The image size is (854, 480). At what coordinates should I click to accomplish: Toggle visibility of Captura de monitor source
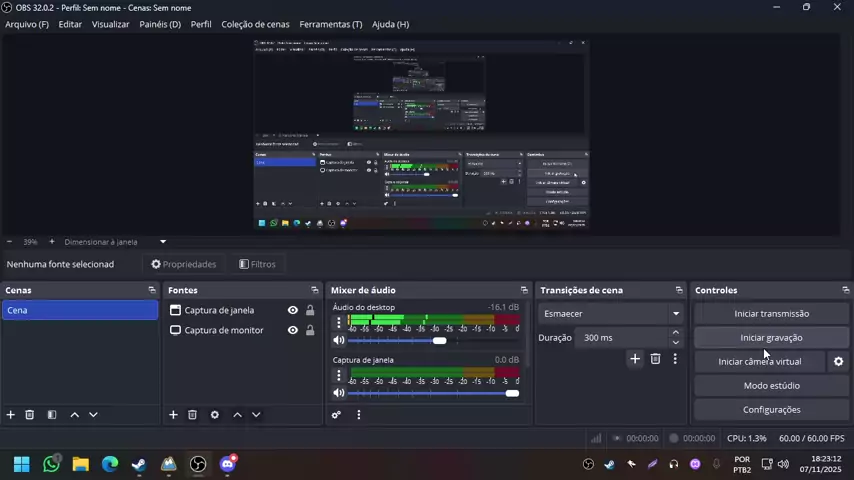coord(292,330)
